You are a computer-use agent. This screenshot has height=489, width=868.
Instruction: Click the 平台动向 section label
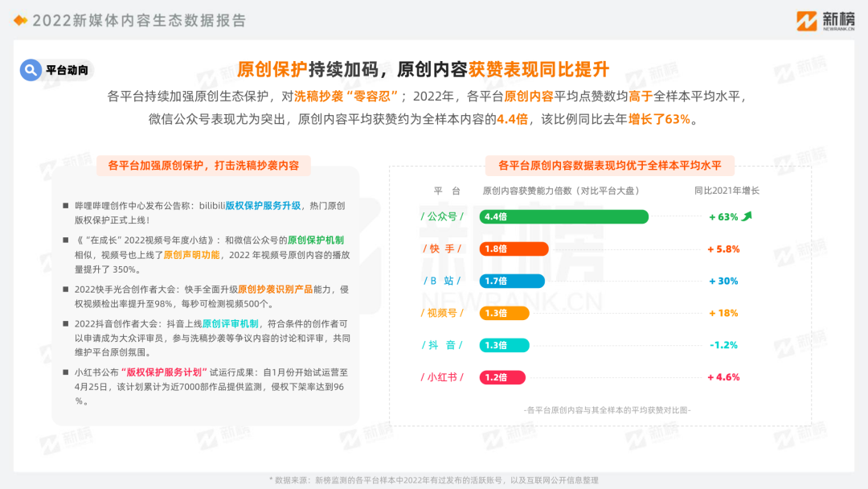[x=67, y=70]
